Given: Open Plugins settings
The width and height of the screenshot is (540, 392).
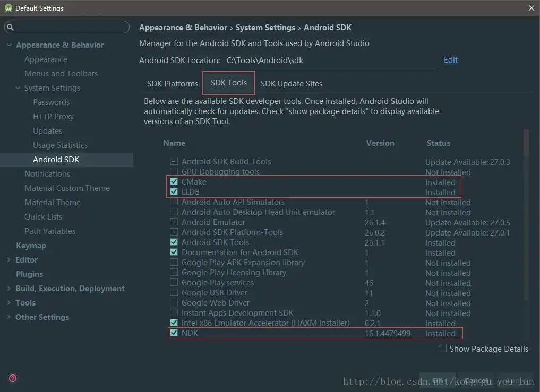Looking at the screenshot, I should [x=30, y=274].
